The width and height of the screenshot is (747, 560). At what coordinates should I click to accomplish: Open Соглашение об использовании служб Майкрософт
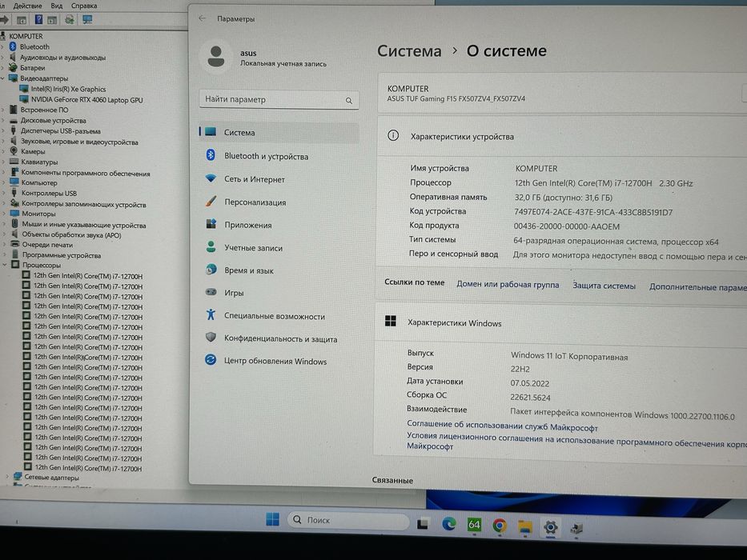click(502, 426)
